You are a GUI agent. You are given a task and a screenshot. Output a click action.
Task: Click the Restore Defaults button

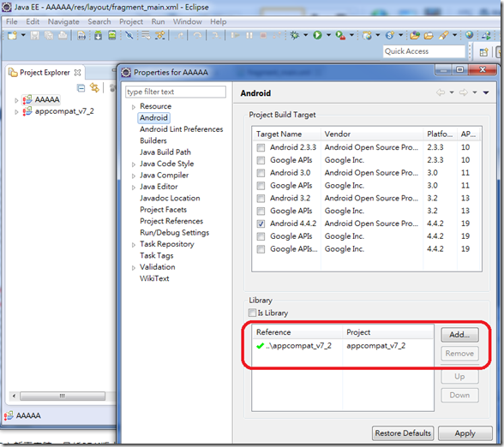coord(403,433)
